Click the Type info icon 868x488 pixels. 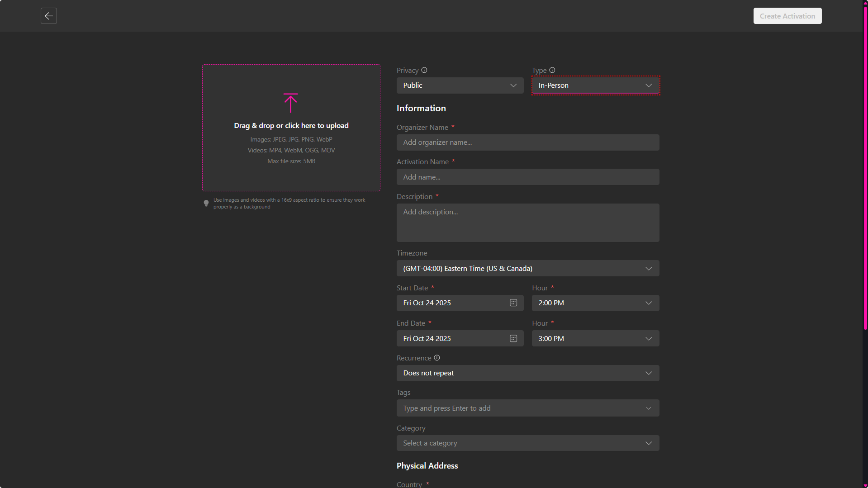pyautogui.click(x=552, y=70)
